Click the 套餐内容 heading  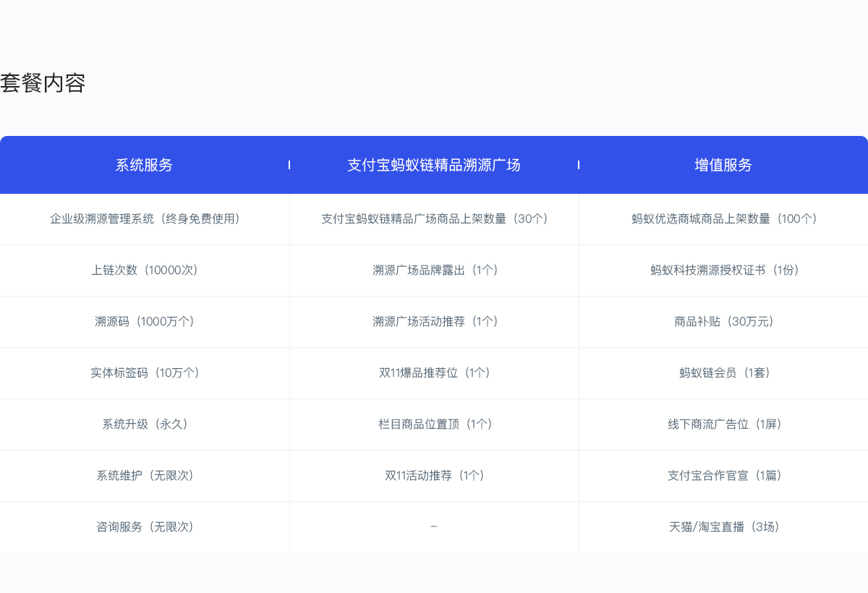tap(43, 83)
